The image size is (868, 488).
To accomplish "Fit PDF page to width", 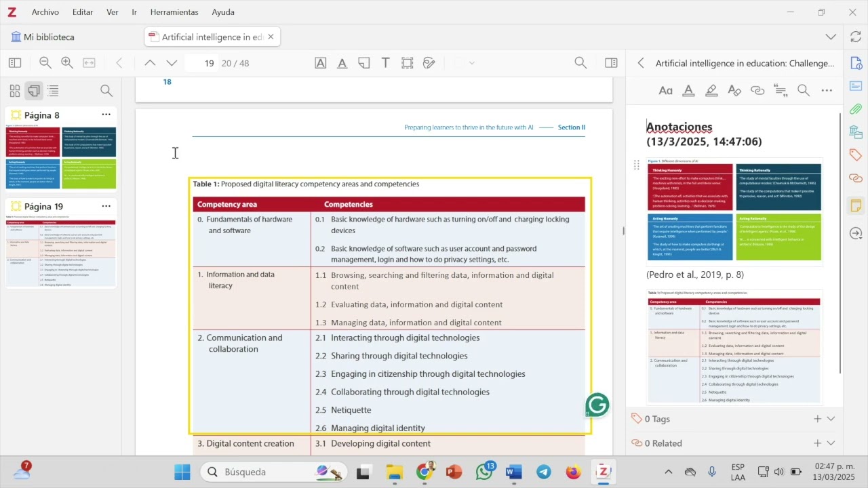I will tap(89, 63).
